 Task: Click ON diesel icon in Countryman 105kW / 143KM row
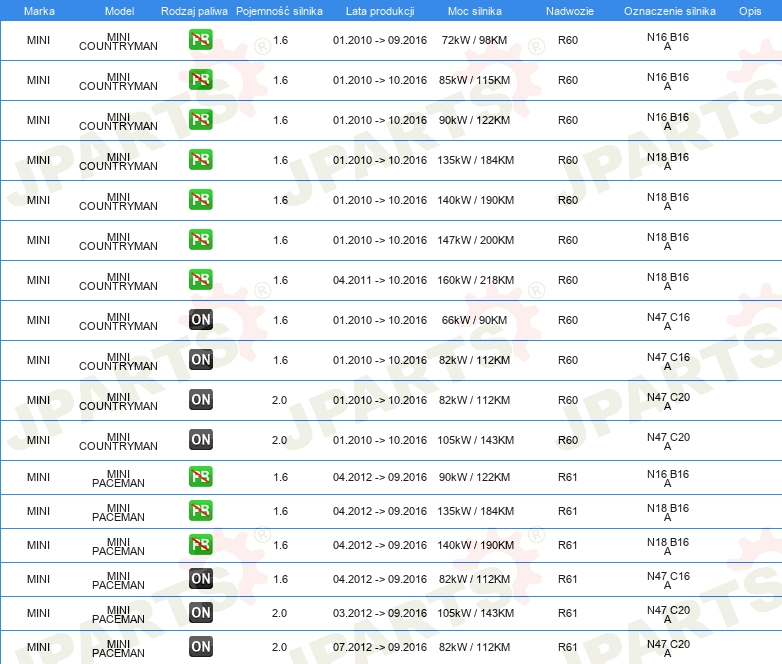200,440
